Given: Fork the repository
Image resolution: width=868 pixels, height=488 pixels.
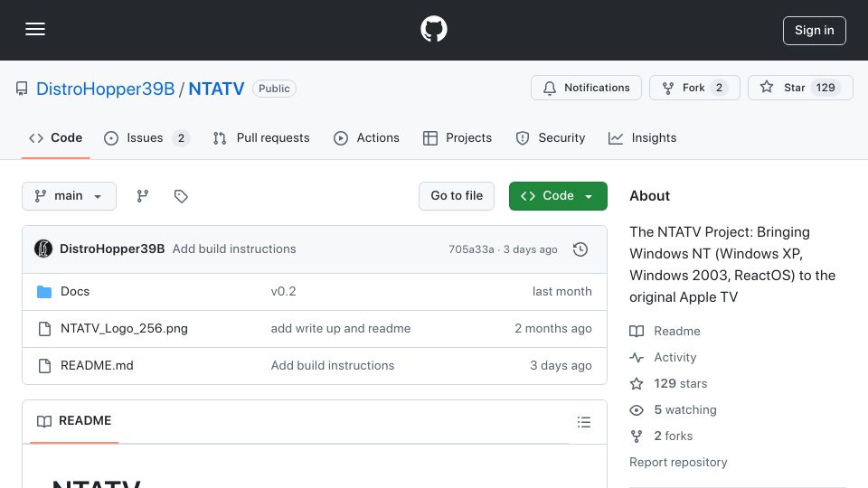Looking at the screenshot, I should tap(694, 88).
